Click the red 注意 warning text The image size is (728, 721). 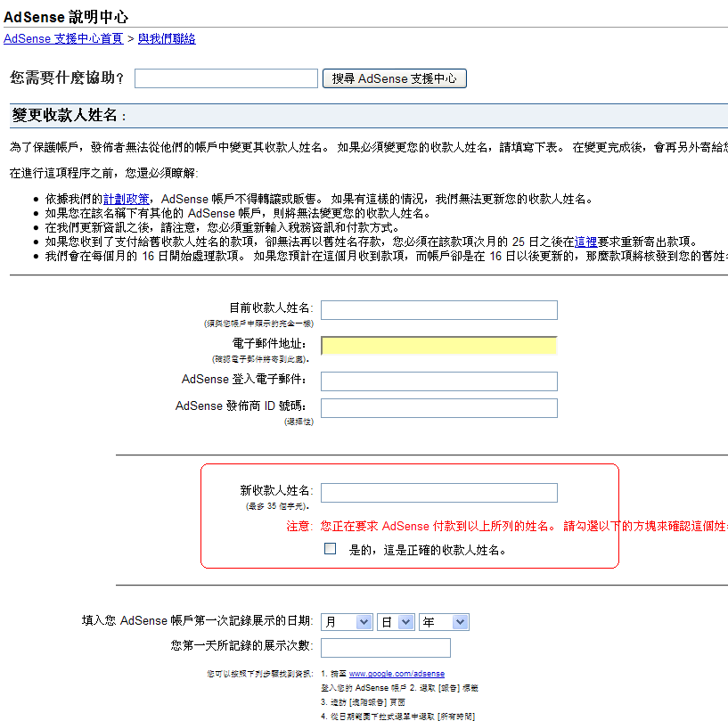pyautogui.click(x=507, y=526)
